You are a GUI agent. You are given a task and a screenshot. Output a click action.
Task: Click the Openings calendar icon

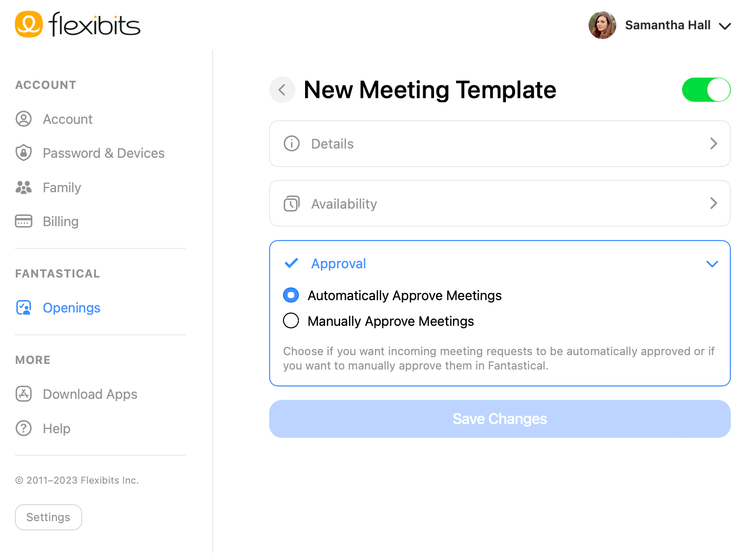point(24,307)
